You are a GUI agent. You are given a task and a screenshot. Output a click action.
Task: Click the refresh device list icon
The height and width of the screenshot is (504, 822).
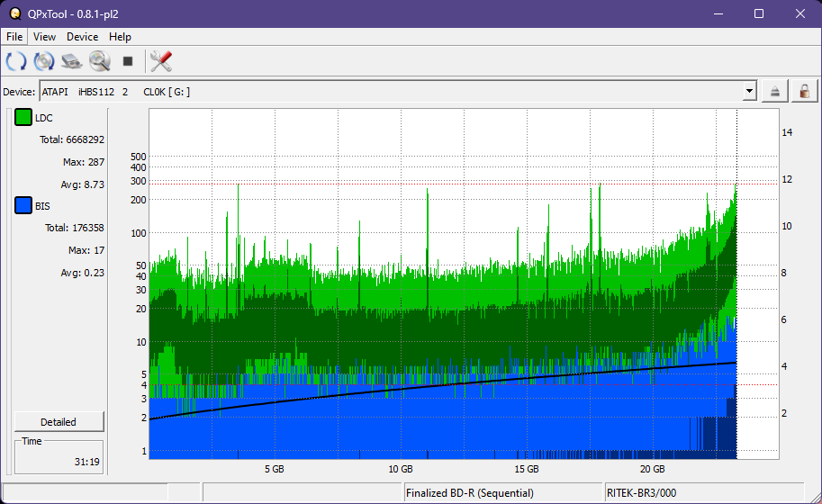point(15,61)
